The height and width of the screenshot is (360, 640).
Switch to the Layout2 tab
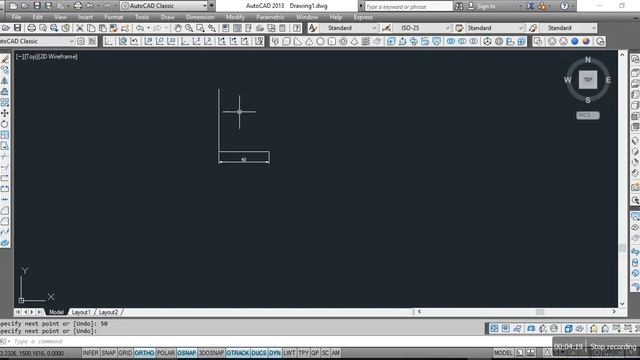coord(108,312)
